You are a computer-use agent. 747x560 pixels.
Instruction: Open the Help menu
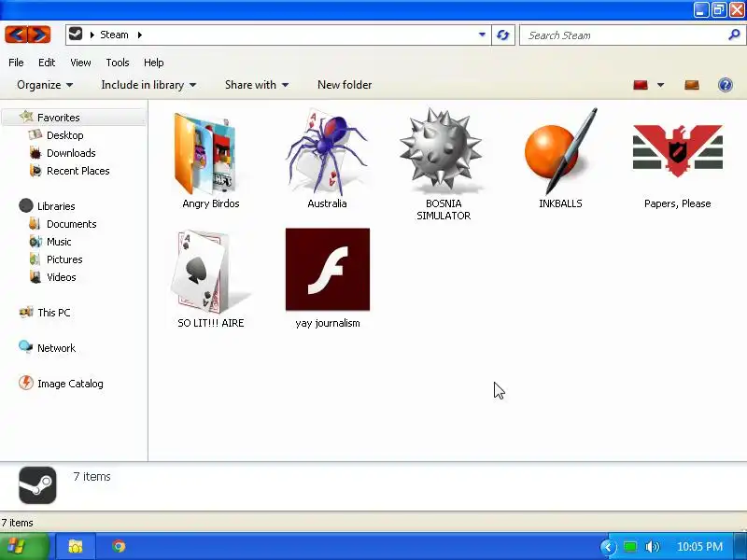point(153,63)
